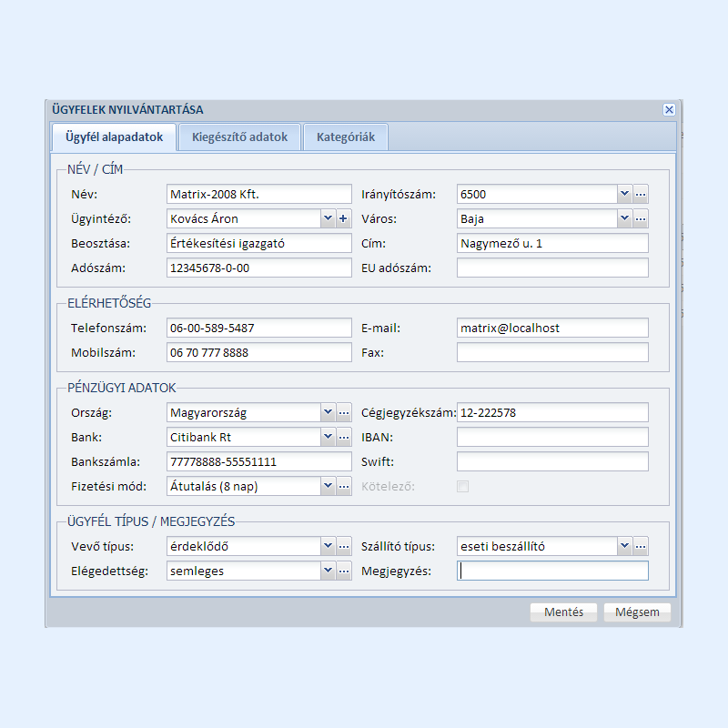Viewport: 728px width, 728px height.
Task: Open the Ország lookup ellipsis button
Action: [x=343, y=412]
